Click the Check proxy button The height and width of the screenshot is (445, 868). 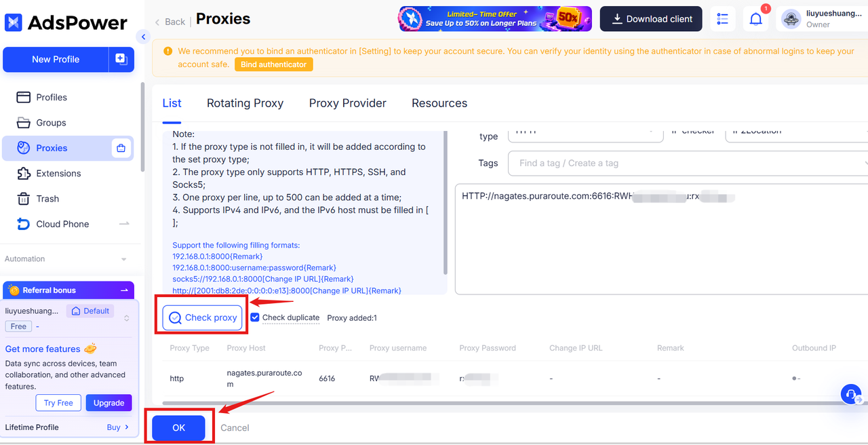tap(202, 317)
